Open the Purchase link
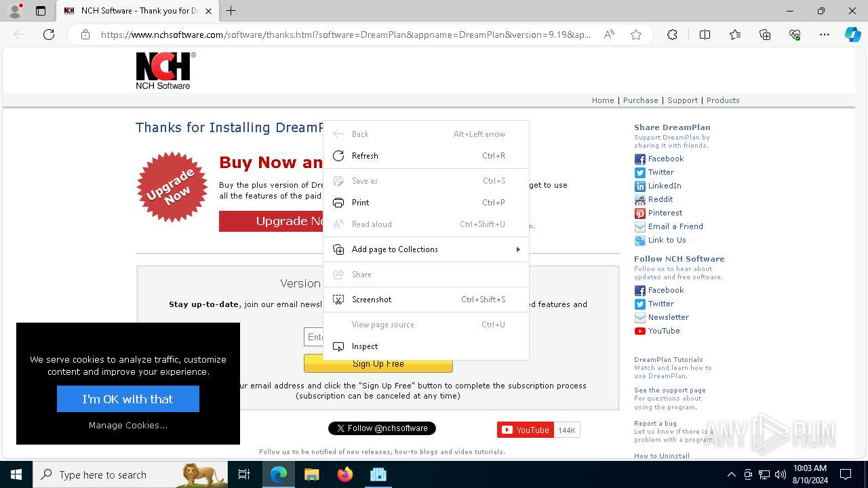This screenshot has width=868, height=488. [x=641, y=100]
